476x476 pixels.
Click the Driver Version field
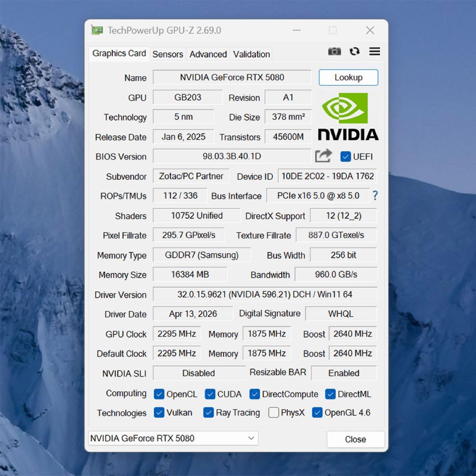pyautogui.click(x=265, y=294)
